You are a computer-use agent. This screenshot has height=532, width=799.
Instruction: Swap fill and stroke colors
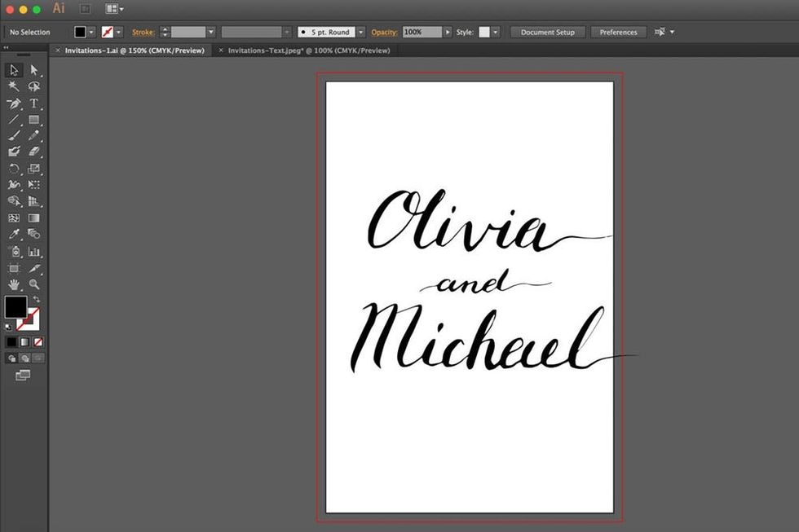pos(36,300)
